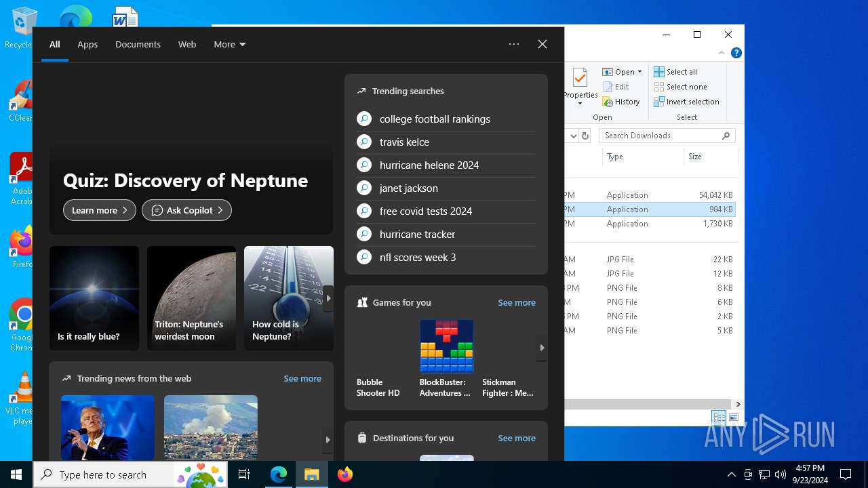
Task: See more Games for you
Action: coord(517,302)
